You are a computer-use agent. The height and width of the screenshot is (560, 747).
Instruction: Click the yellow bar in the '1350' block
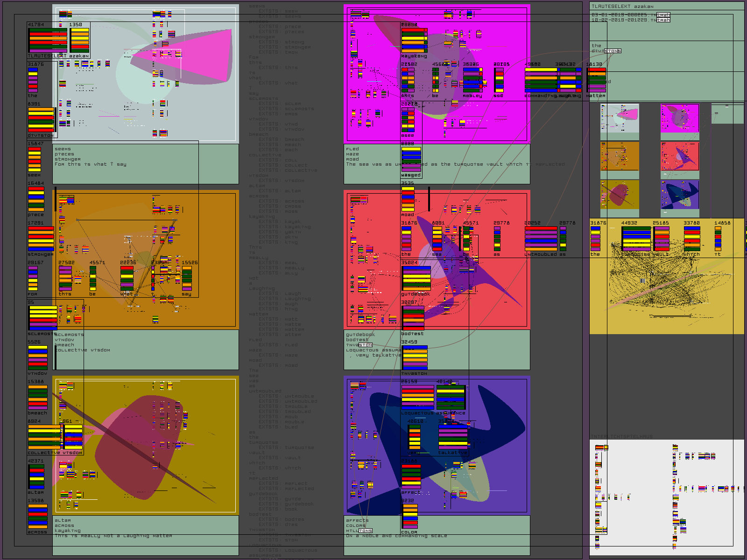pyautogui.click(x=80, y=31)
